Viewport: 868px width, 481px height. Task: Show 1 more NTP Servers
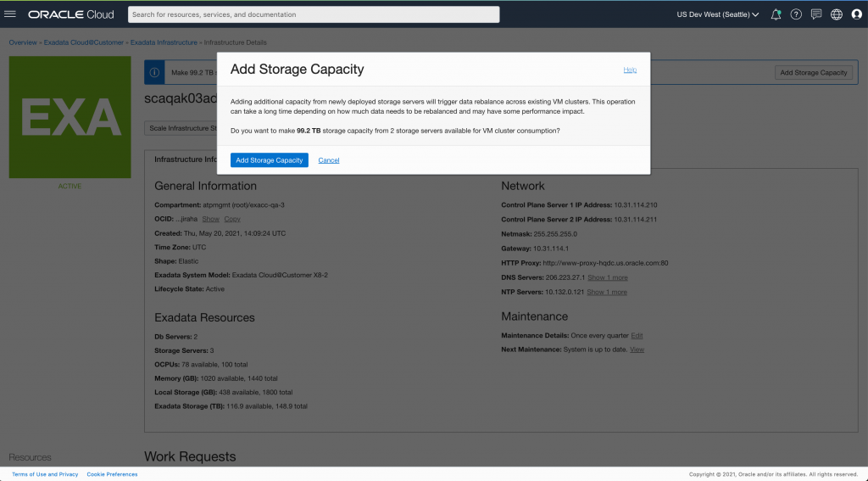(x=607, y=292)
